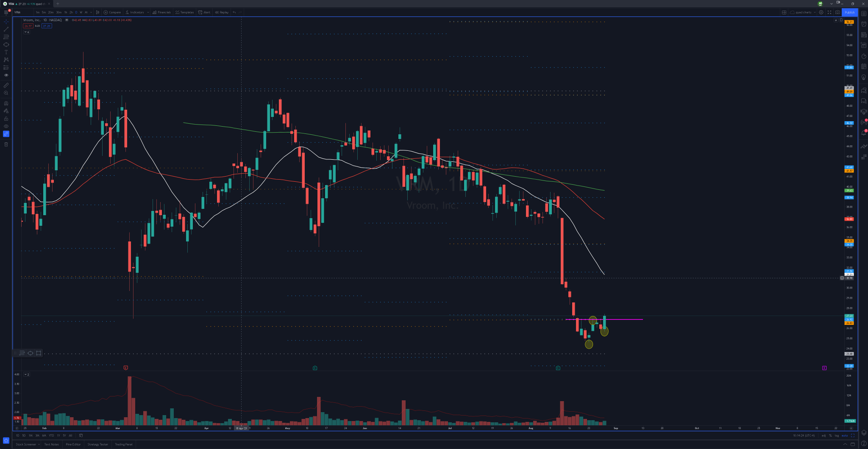This screenshot has height=449, width=868.
Task: Open the notifications bell panel
Action: [x=864, y=133]
